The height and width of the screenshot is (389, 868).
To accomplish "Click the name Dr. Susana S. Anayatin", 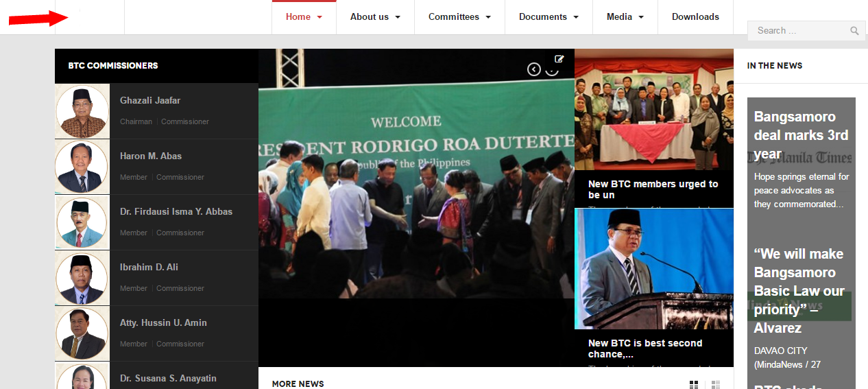I will point(168,378).
